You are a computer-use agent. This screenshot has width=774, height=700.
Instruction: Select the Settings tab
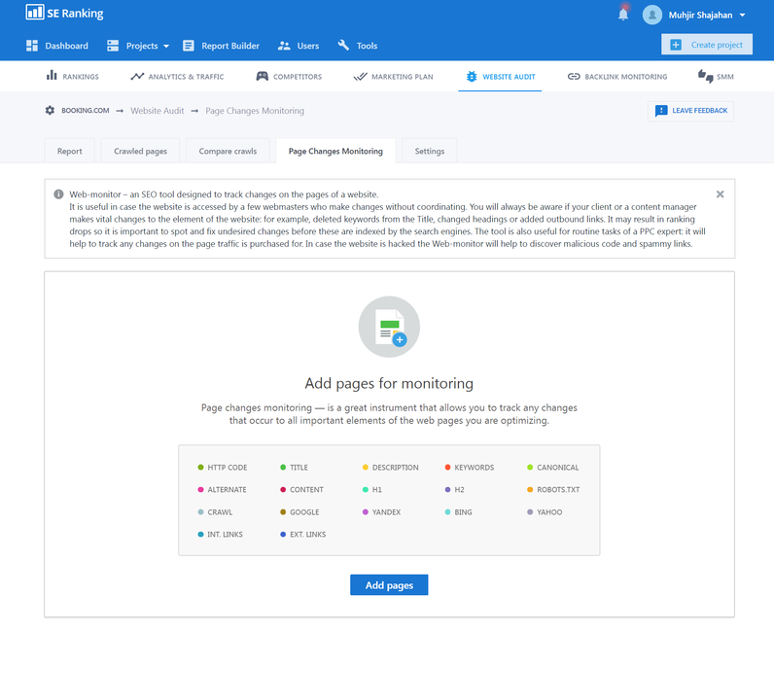pyautogui.click(x=429, y=152)
